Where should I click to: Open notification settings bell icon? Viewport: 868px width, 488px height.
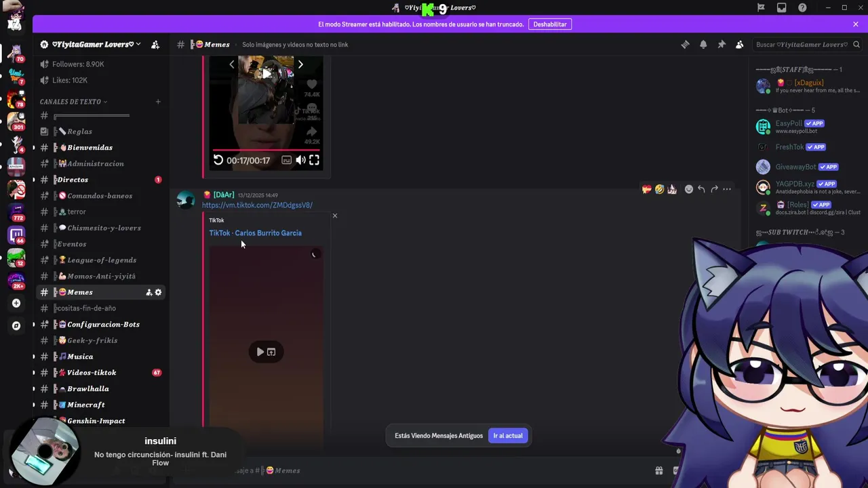703,45
